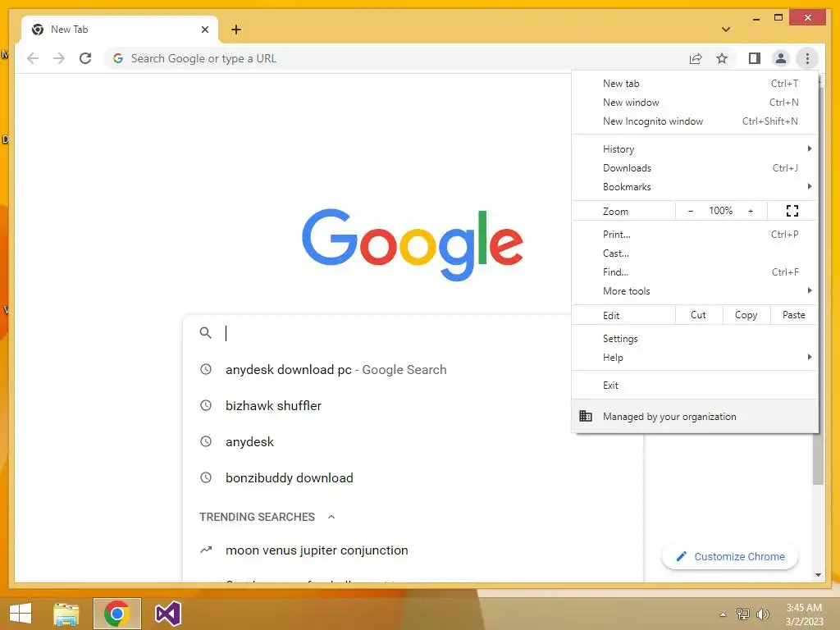Close the three-dot Chrome menu button

point(807,58)
